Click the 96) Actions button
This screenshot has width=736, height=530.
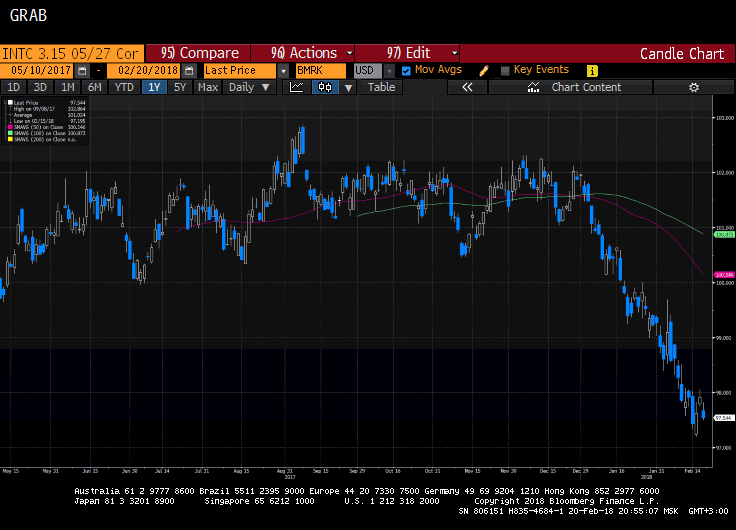tap(303, 53)
